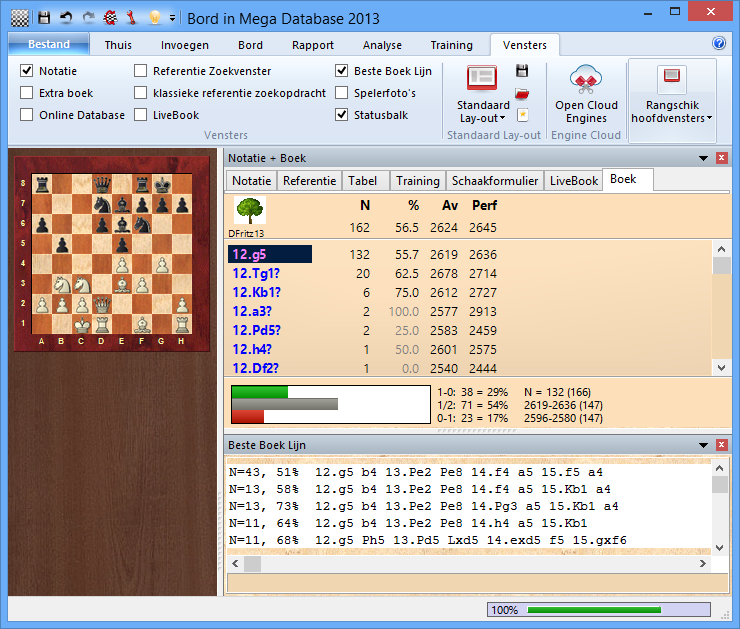Click the star page layout icon
The image size is (740, 629).
click(522, 115)
